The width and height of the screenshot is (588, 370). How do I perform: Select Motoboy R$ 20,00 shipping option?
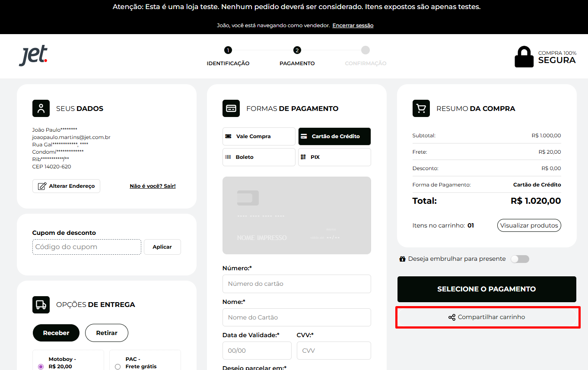41,367
